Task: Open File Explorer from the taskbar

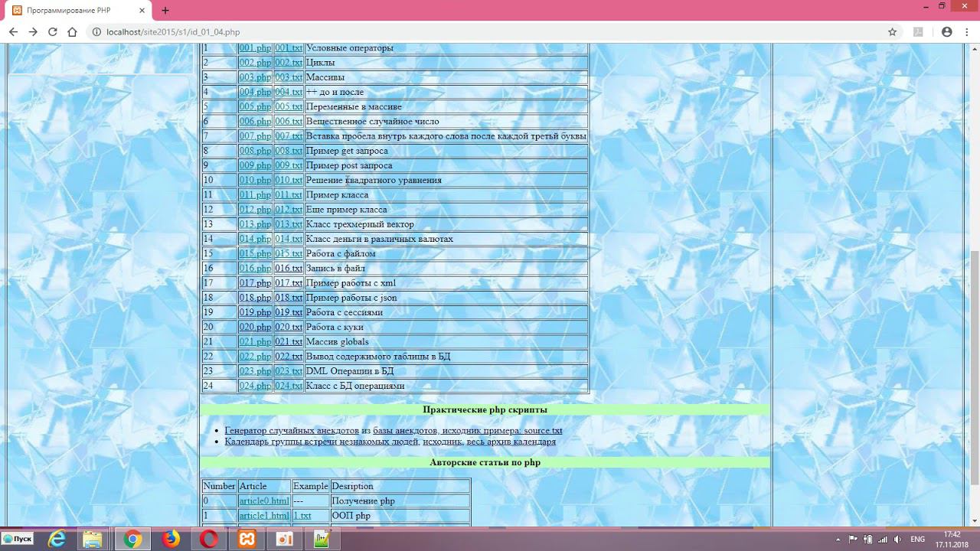Action: (x=93, y=540)
